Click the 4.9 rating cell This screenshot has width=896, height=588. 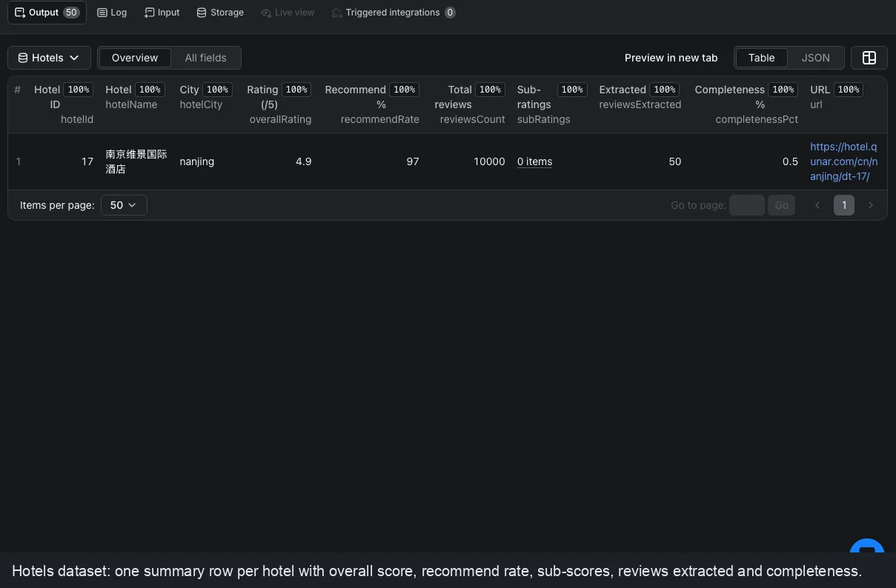pyautogui.click(x=303, y=161)
